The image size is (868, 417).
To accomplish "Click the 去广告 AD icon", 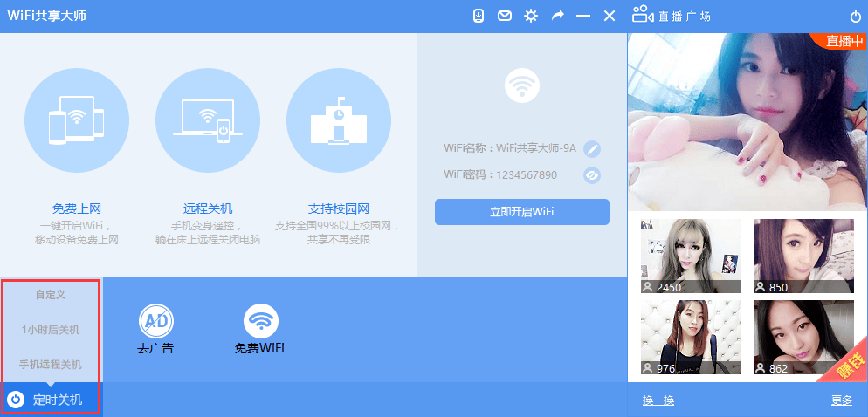I will pyautogui.click(x=155, y=321).
